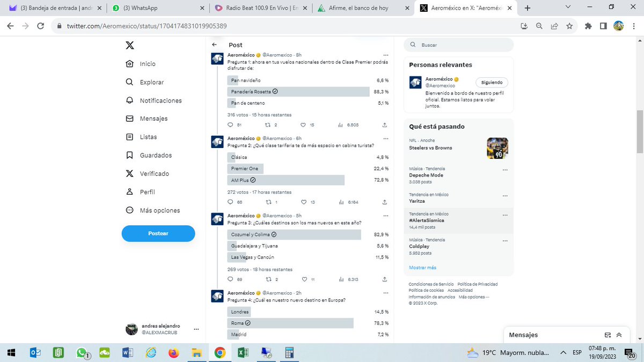Select Cozumel y Colima poll result

pyautogui.click(x=308, y=234)
